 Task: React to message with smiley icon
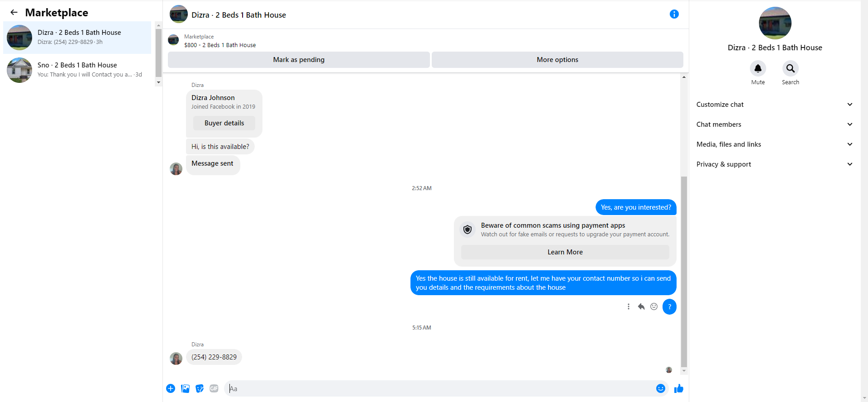(x=654, y=306)
